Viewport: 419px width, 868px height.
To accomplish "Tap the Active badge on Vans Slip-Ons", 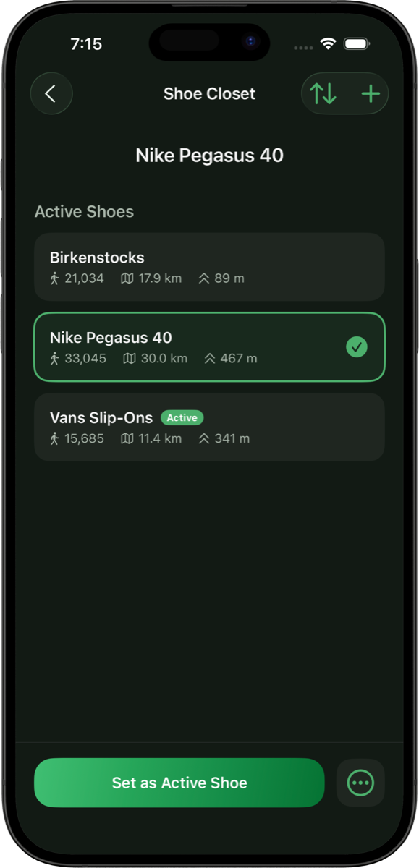I will (x=182, y=417).
